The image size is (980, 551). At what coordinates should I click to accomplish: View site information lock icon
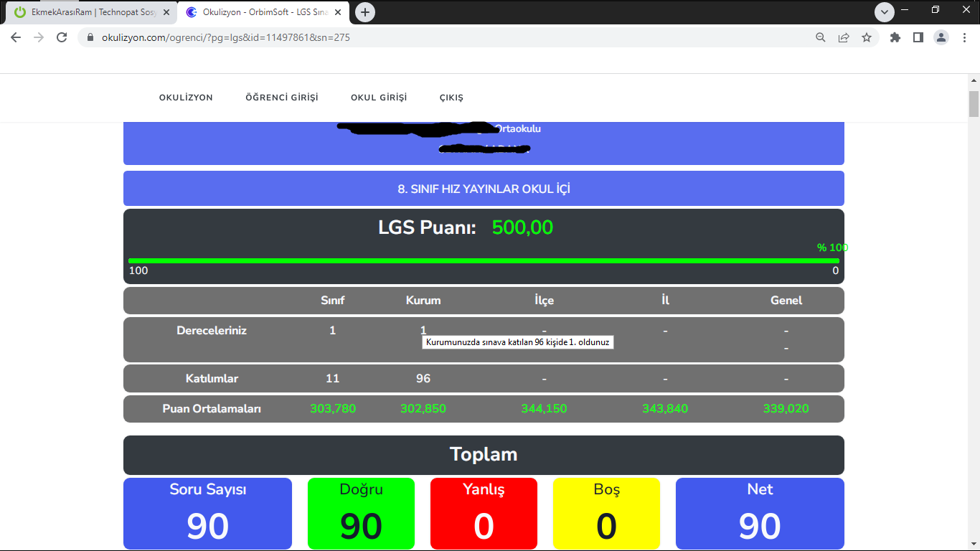90,37
